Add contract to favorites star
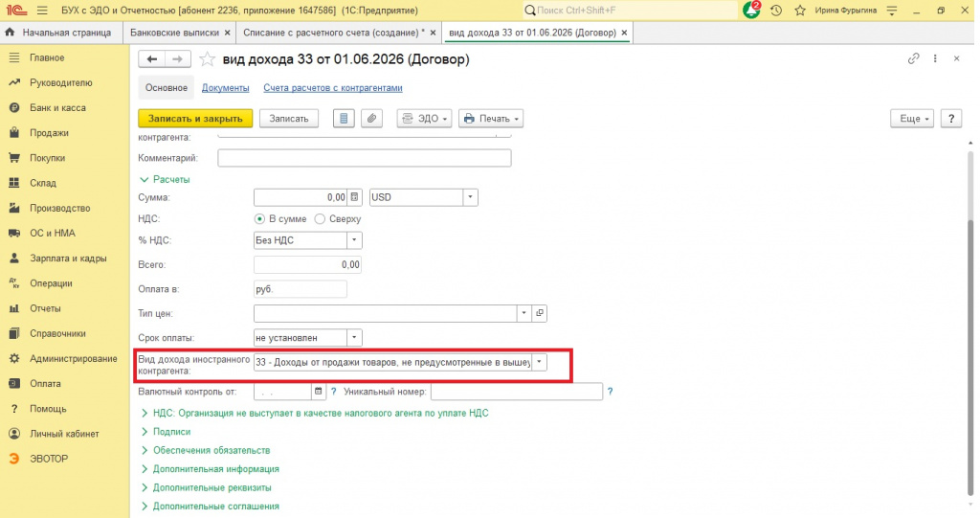 (x=207, y=59)
